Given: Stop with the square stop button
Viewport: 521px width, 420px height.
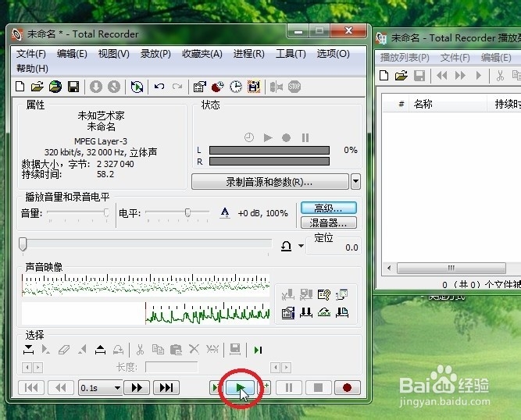Looking at the screenshot, I should [x=318, y=387].
